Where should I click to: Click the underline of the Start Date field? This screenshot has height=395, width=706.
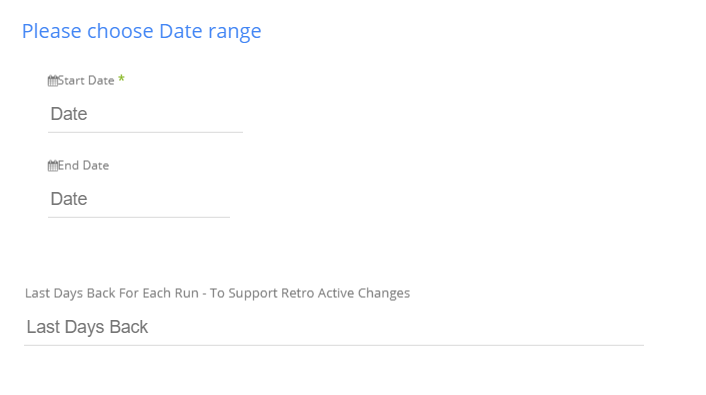pos(145,132)
